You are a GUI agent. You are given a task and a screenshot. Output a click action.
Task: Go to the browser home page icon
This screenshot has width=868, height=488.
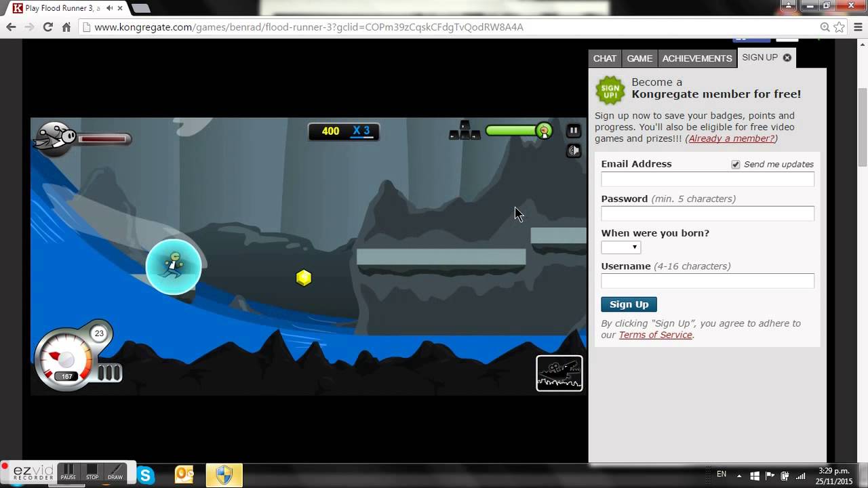click(x=66, y=27)
